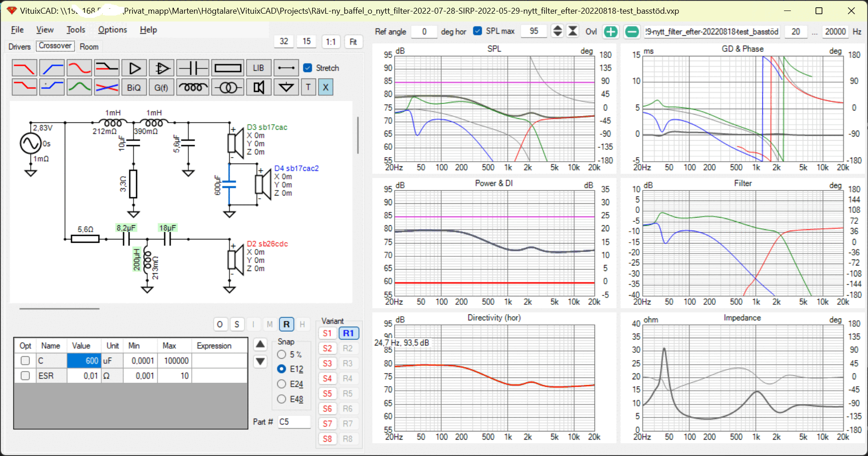Toggle Opt checkbox for ESR row

click(x=25, y=376)
